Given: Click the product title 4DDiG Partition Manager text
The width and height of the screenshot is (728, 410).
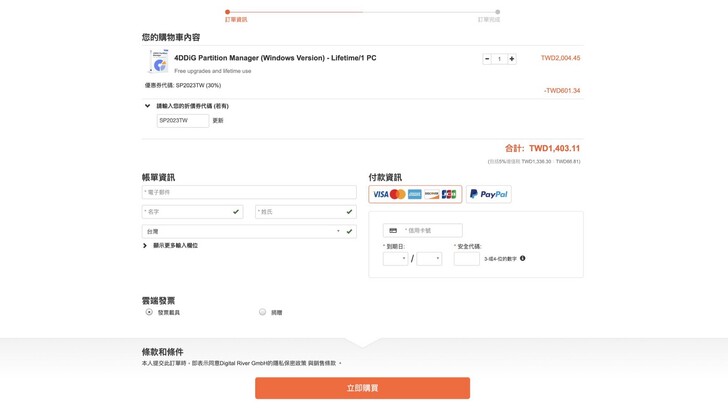Looking at the screenshot, I should 275,58.
